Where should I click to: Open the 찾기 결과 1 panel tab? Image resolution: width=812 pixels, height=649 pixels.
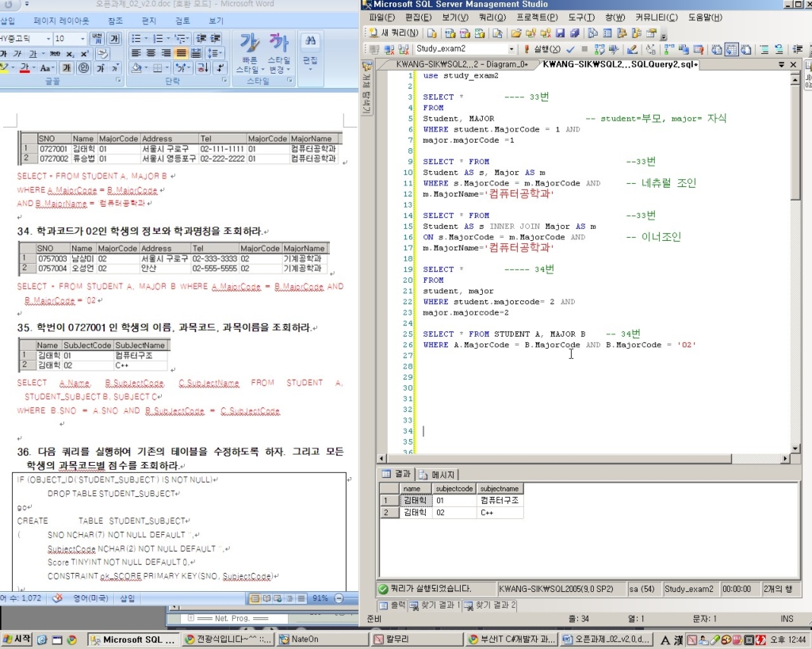tap(435, 605)
